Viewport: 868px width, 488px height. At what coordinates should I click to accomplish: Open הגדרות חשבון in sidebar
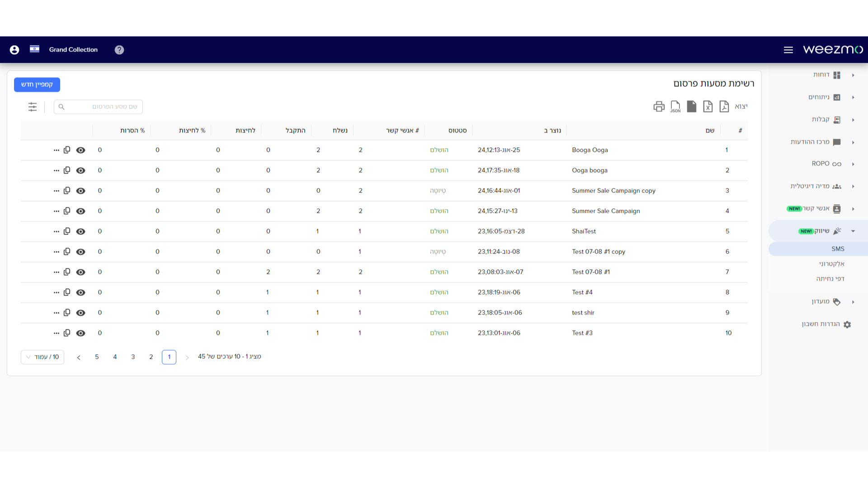coord(821,324)
